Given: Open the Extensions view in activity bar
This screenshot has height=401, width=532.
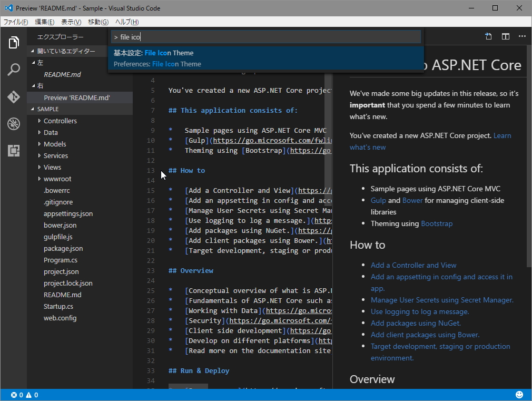Looking at the screenshot, I should click(14, 151).
